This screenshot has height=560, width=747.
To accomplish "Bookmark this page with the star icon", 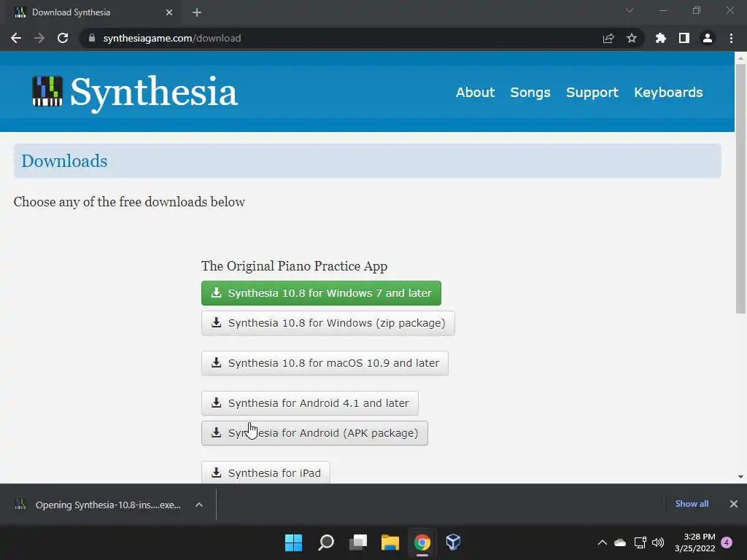I will pos(632,38).
